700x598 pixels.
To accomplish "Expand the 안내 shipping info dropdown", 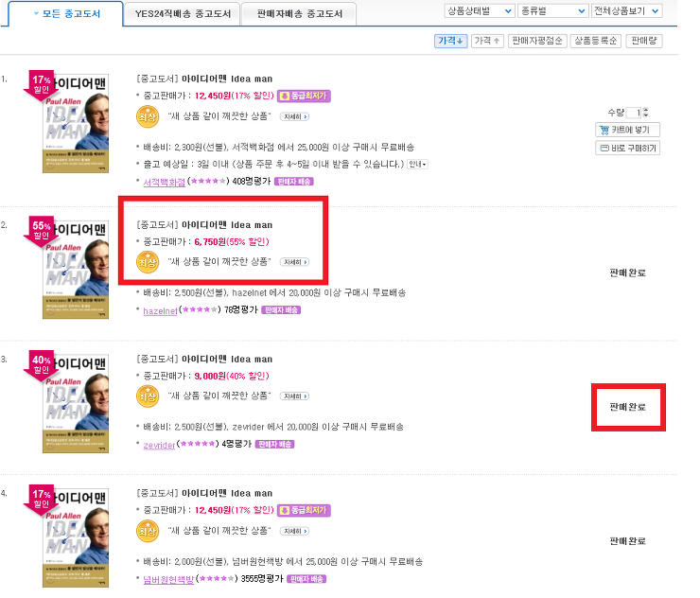I will click(417, 165).
